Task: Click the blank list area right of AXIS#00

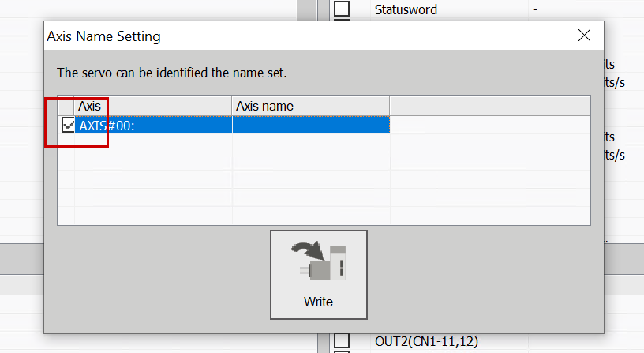Action: pos(489,126)
